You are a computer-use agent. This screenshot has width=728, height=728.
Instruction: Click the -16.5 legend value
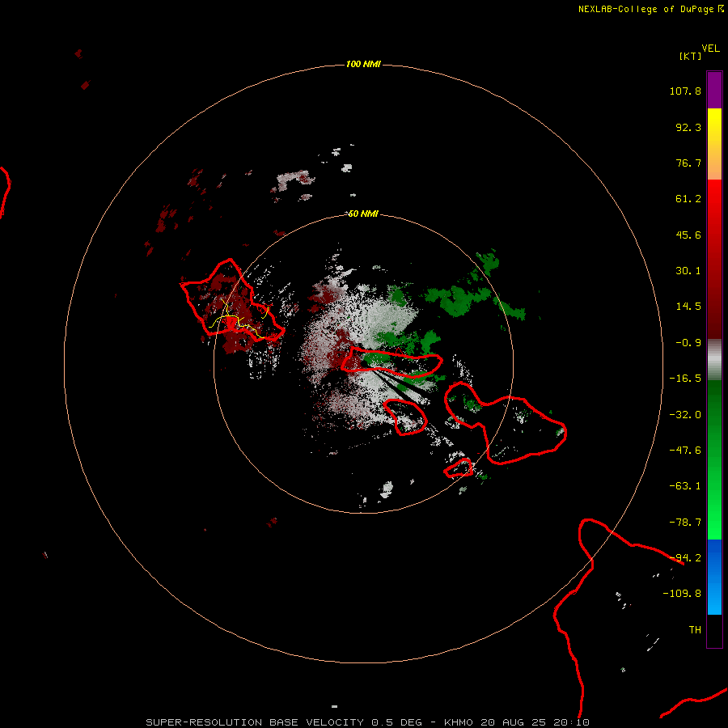tap(685, 379)
